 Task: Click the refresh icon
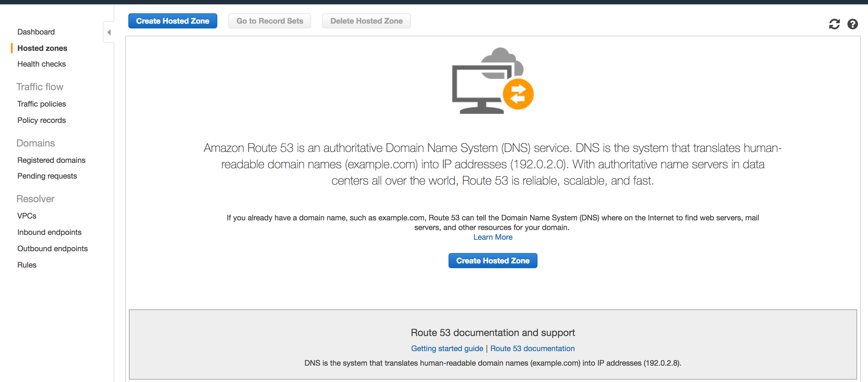834,24
